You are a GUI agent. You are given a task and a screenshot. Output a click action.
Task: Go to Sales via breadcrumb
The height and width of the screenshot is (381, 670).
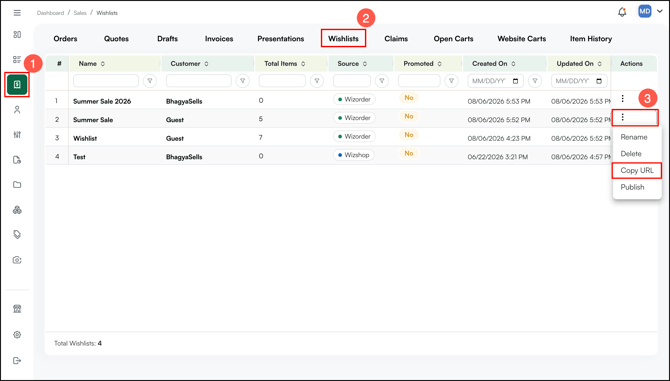point(80,13)
